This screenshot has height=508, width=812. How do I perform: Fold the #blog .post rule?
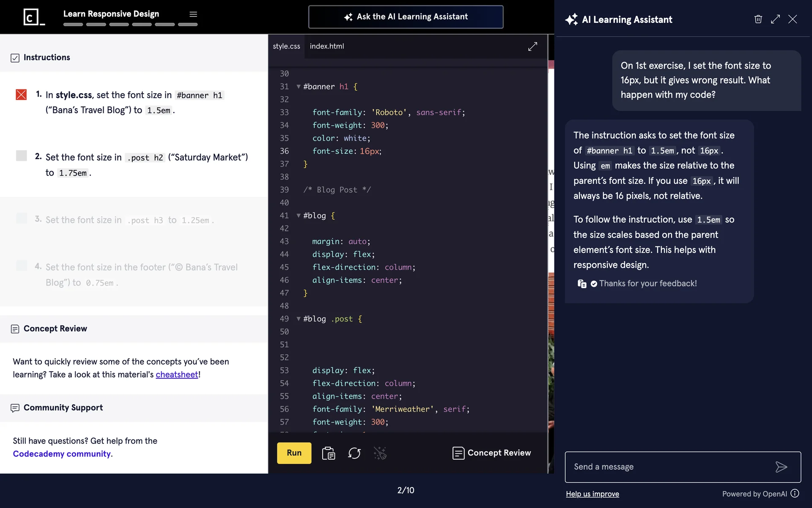tap(299, 319)
